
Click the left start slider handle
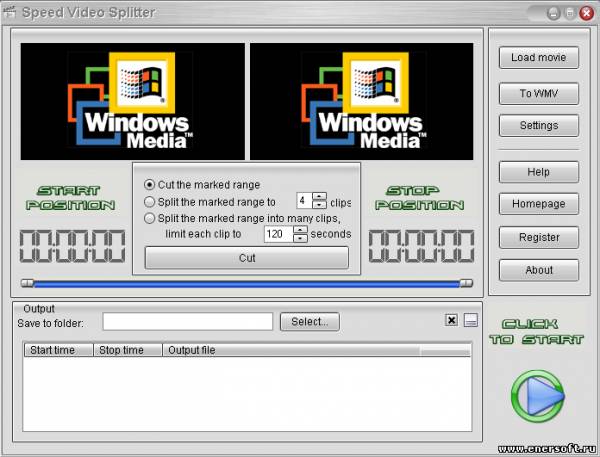(27, 283)
